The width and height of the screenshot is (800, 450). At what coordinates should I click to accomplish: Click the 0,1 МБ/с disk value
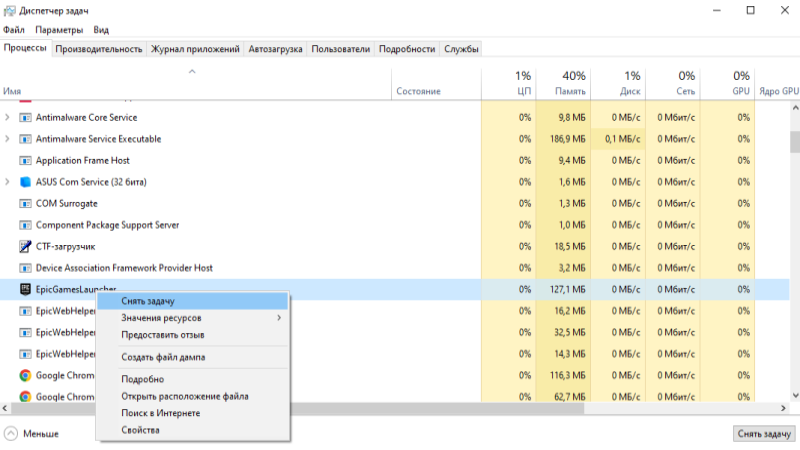pos(622,139)
